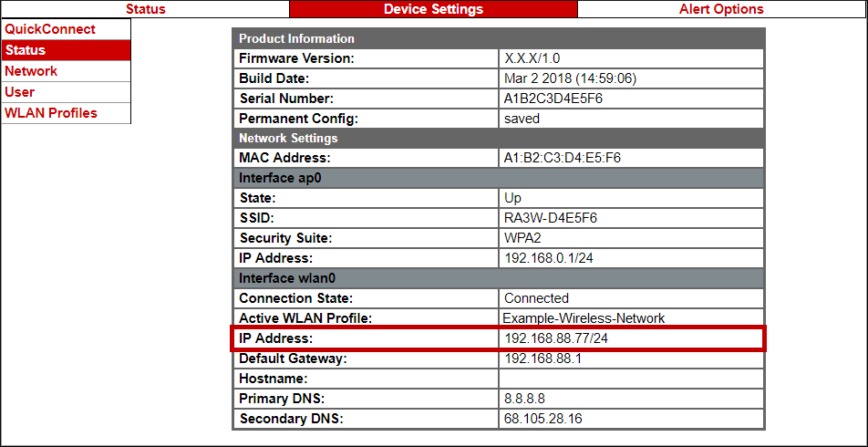The height and width of the screenshot is (447, 868).
Task: Switch to Device Settings tab
Action: pyautogui.click(x=433, y=9)
